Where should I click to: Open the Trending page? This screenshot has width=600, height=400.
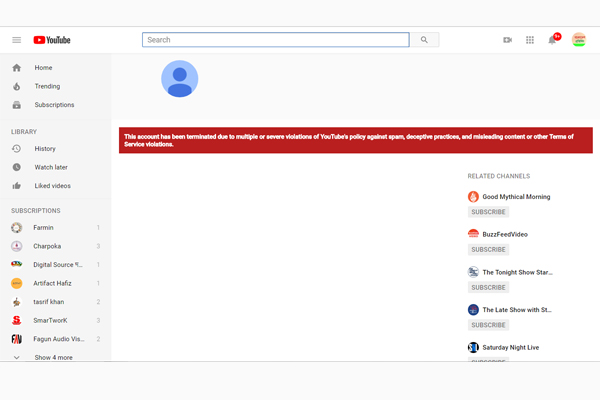[x=47, y=87]
